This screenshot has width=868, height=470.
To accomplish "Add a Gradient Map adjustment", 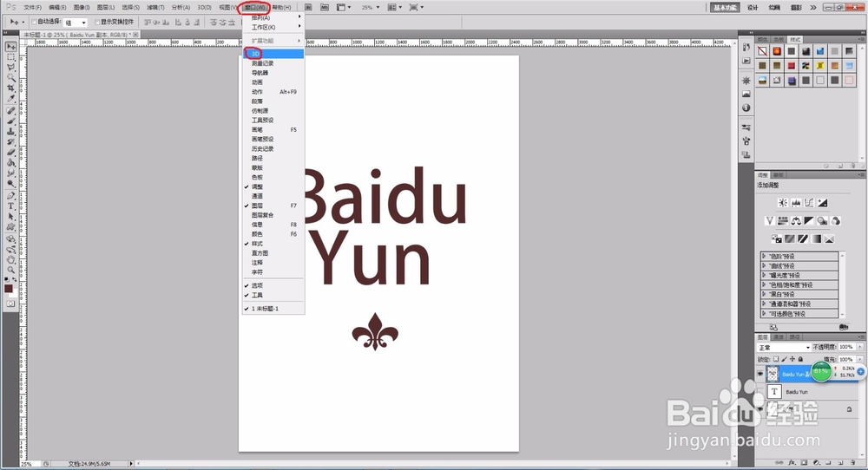I will coord(816,238).
